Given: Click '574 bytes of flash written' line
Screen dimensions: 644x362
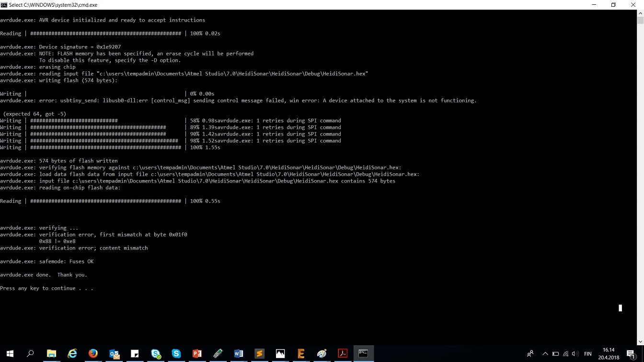Looking at the screenshot, I should [x=59, y=161].
